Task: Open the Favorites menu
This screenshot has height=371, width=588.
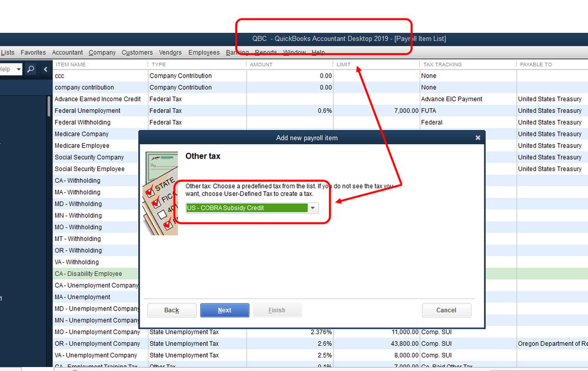Action: (33, 52)
